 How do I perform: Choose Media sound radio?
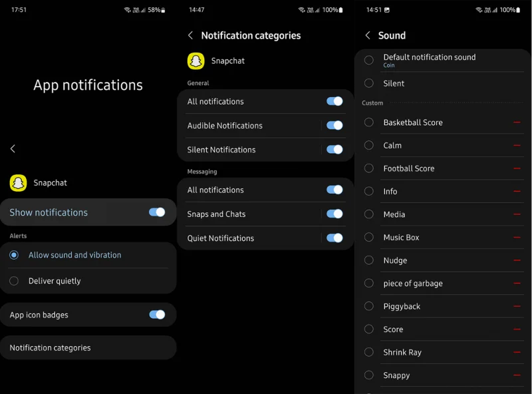coord(369,214)
